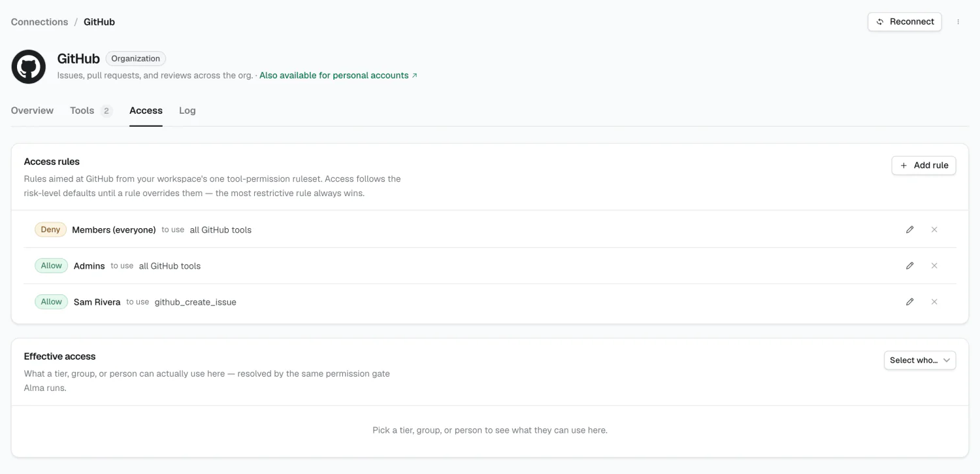Click the Tools tab count badge

coord(106,111)
